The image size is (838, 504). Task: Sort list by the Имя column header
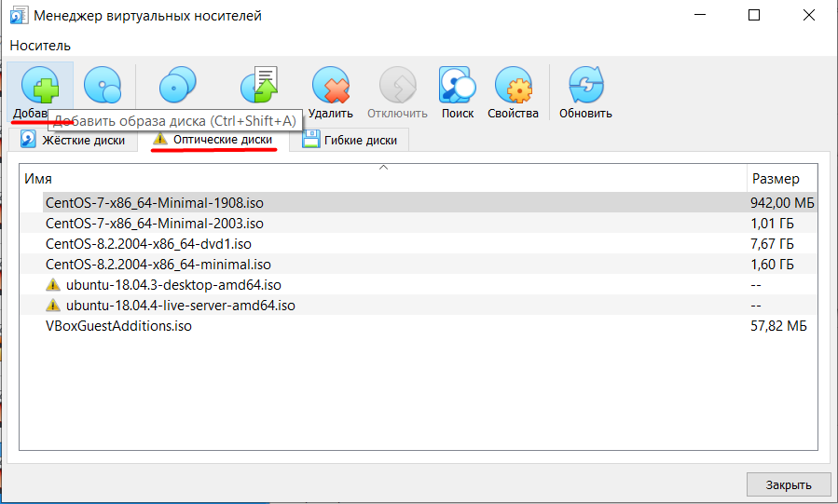coord(383,178)
